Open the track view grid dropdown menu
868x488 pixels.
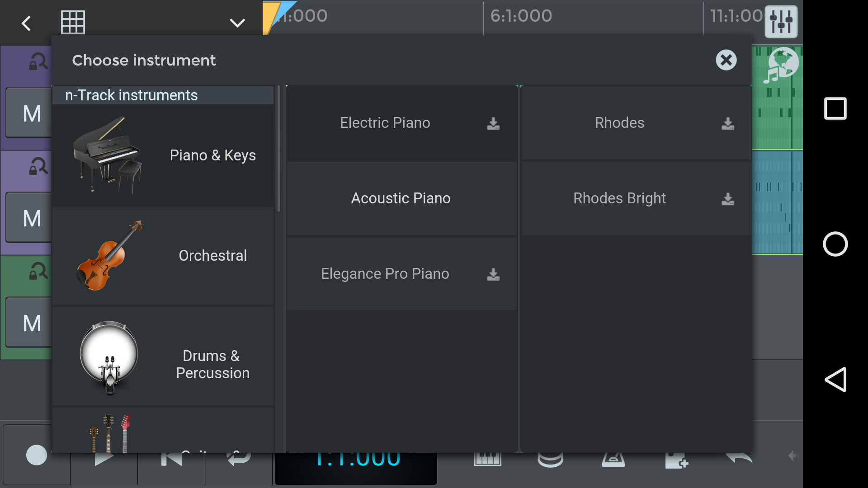coord(237,23)
